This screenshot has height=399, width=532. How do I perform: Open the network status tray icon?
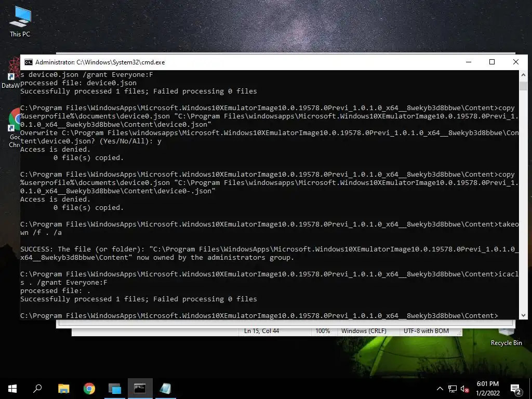(453, 389)
